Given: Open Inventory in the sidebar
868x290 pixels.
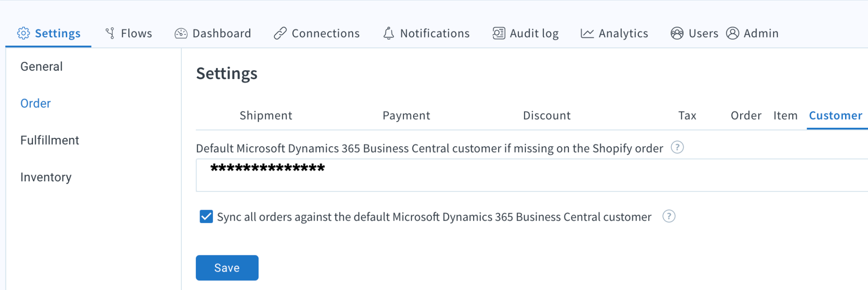Looking at the screenshot, I should 46,177.
